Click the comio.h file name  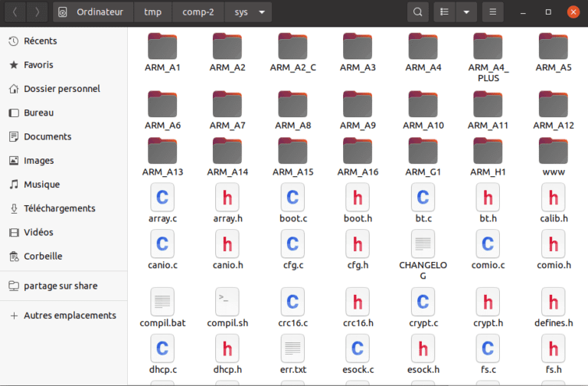(x=553, y=265)
